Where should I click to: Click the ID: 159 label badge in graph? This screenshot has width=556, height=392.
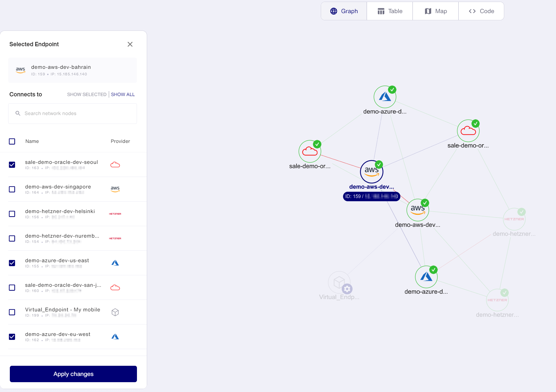(x=372, y=196)
